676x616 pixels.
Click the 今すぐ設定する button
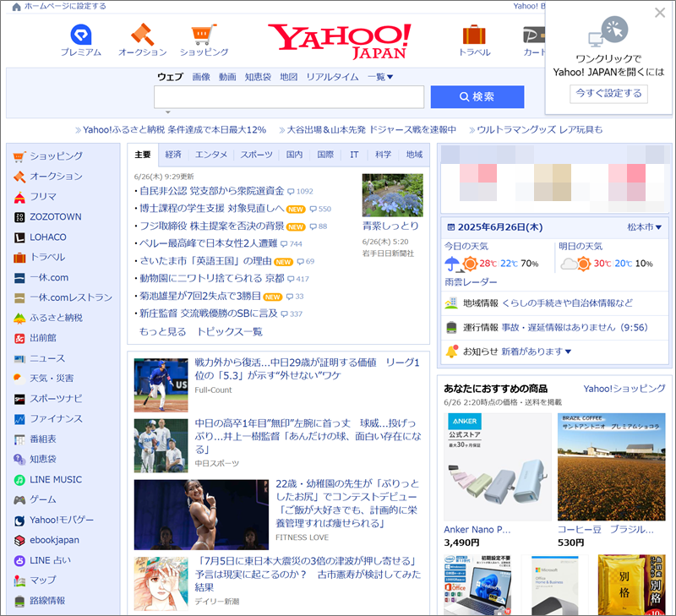608,93
